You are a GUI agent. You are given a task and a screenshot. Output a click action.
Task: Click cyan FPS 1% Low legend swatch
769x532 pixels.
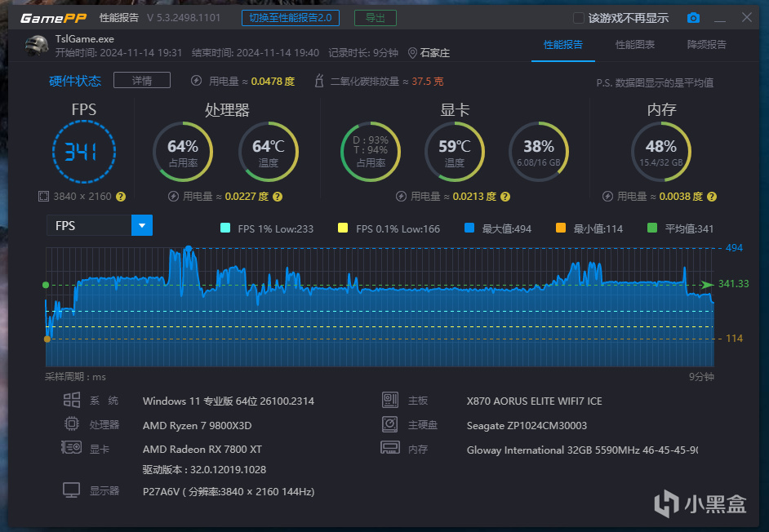pyautogui.click(x=225, y=228)
